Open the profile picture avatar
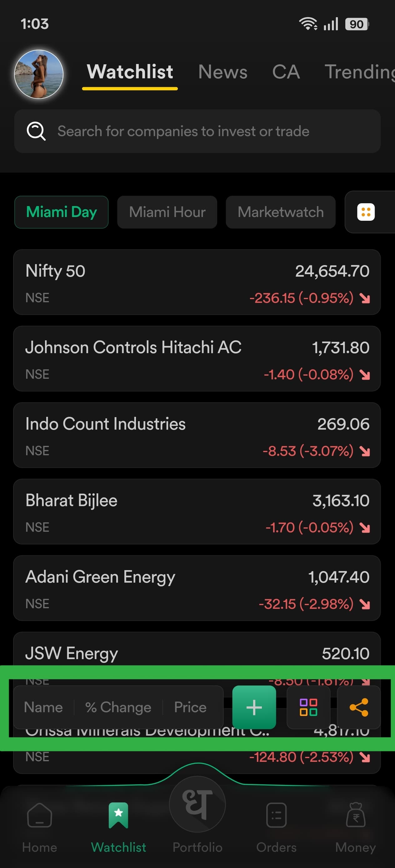The width and height of the screenshot is (395, 868). tap(39, 74)
